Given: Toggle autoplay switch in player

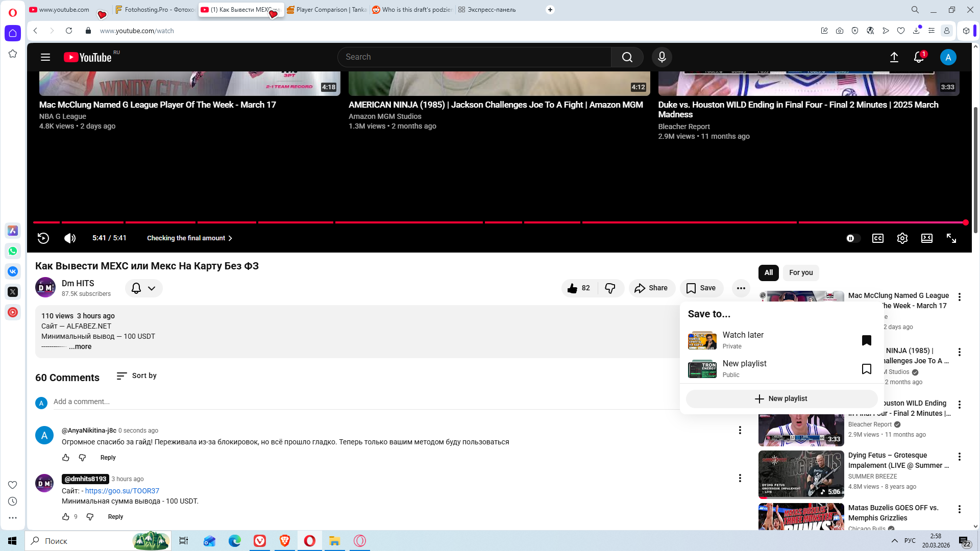Looking at the screenshot, I should click(x=853, y=238).
